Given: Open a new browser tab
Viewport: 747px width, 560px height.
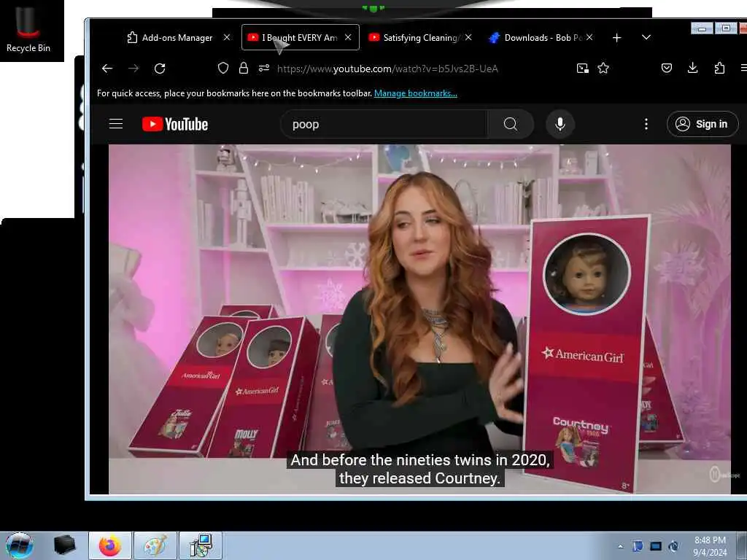Looking at the screenshot, I should pyautogui.click(x=617, y=38).
